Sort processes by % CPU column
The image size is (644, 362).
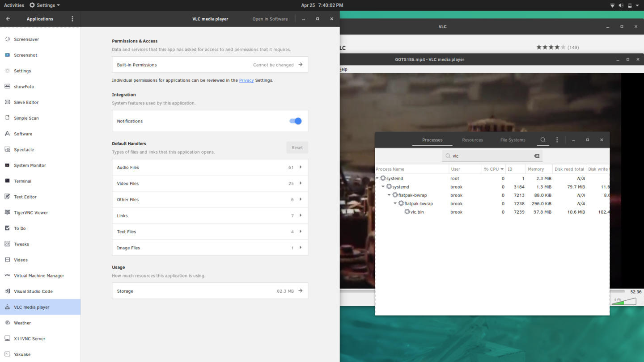pyautogui.click(x=494, y=169)
